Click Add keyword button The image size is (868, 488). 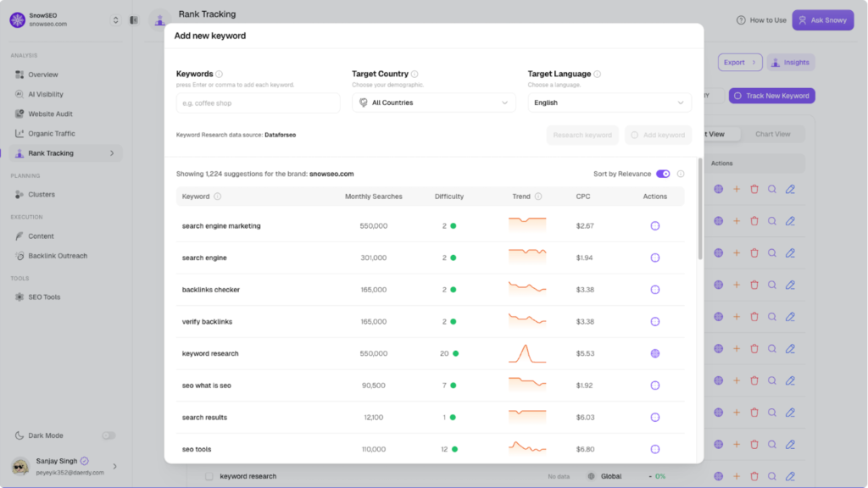658,135
